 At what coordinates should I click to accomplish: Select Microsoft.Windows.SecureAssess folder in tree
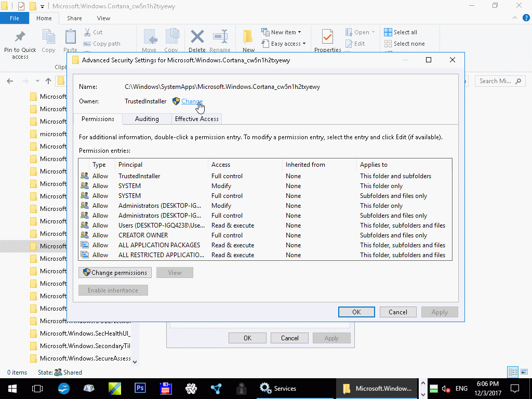click(x=80, y=358)
